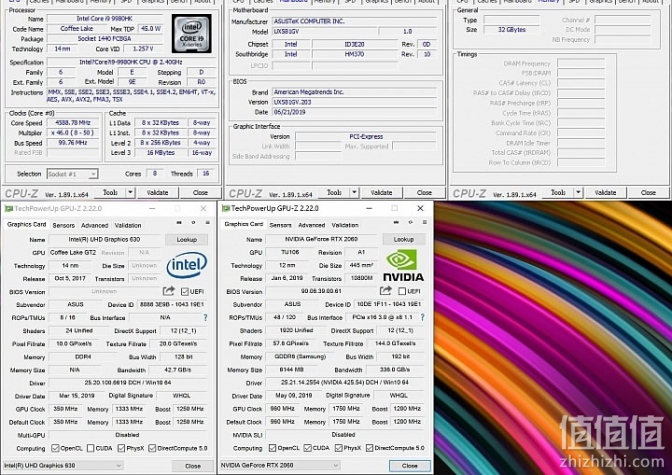Switch to Validation tab in Intel GPU-Z window

pos(128,225)
